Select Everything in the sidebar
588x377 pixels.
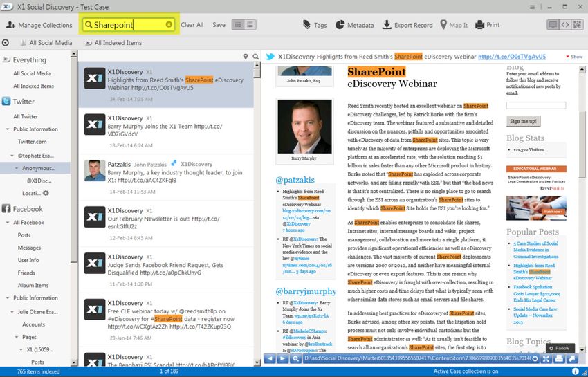(29, 60)
